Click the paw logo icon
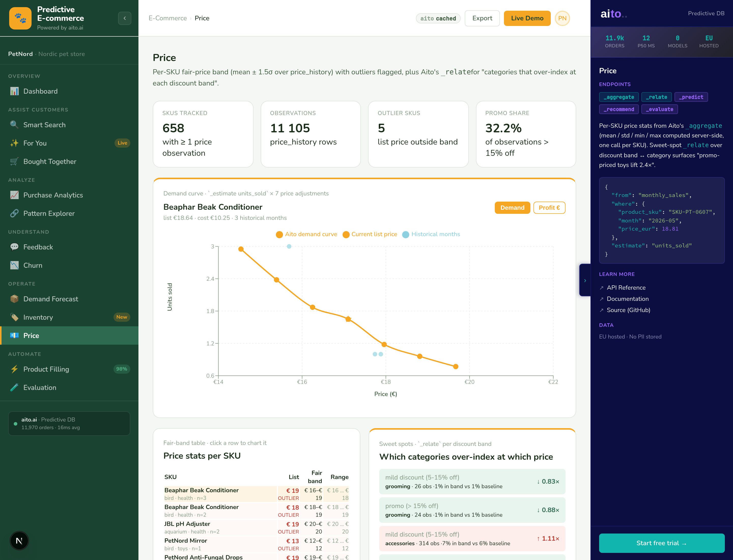The width and height of the screenshot is (733, 560). 20,18
